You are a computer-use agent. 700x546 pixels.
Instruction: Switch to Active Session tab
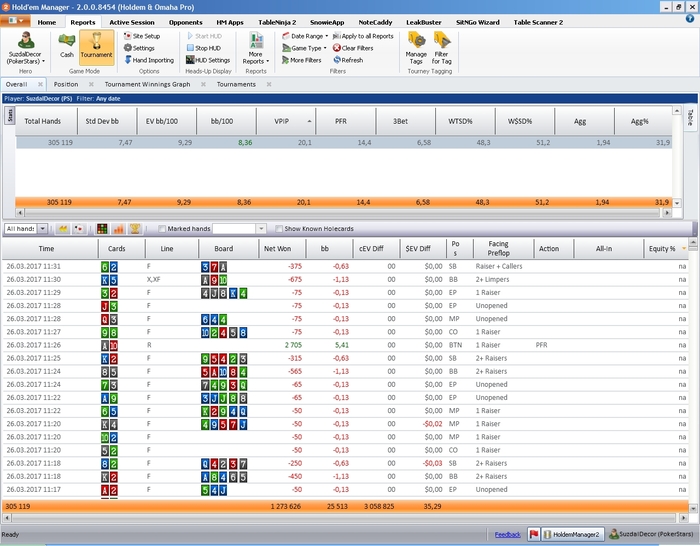[132, 22]
